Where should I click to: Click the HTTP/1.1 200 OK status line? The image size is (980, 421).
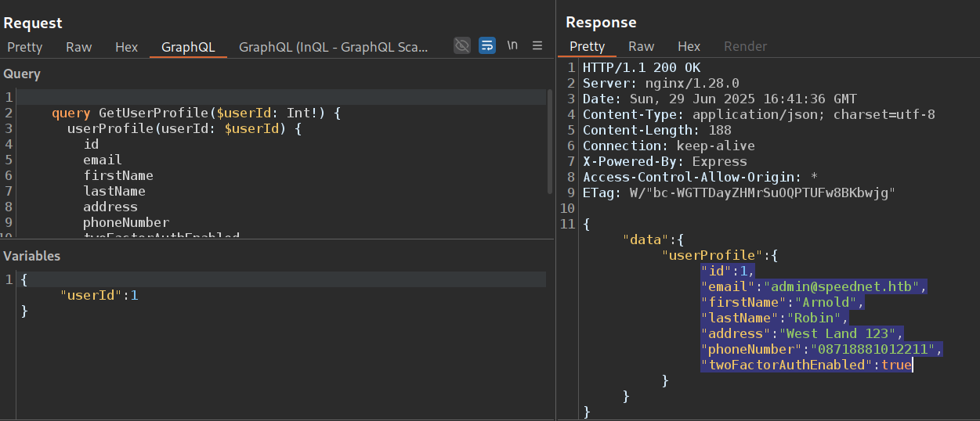(x=642, y=68)
